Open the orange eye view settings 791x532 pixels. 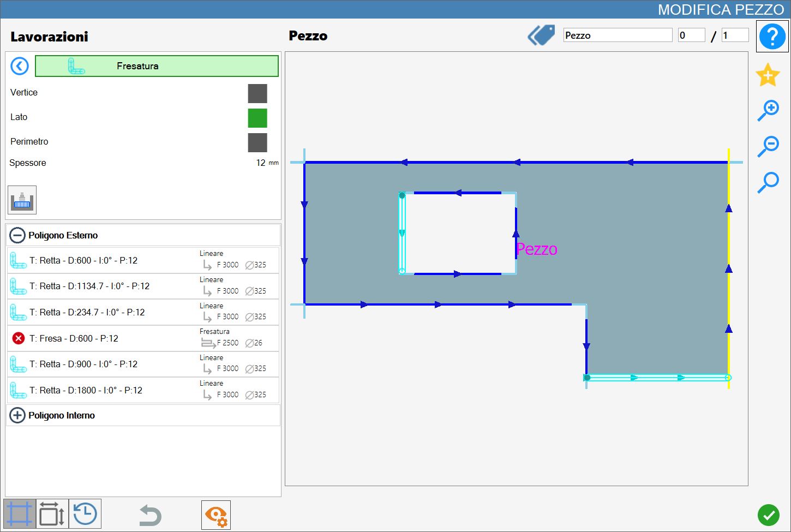[x=216, y=515]
